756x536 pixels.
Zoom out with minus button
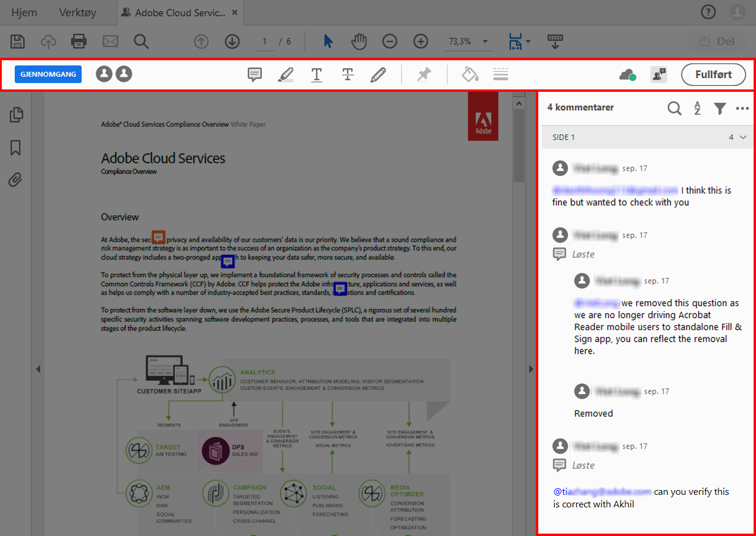pos(390,41)
